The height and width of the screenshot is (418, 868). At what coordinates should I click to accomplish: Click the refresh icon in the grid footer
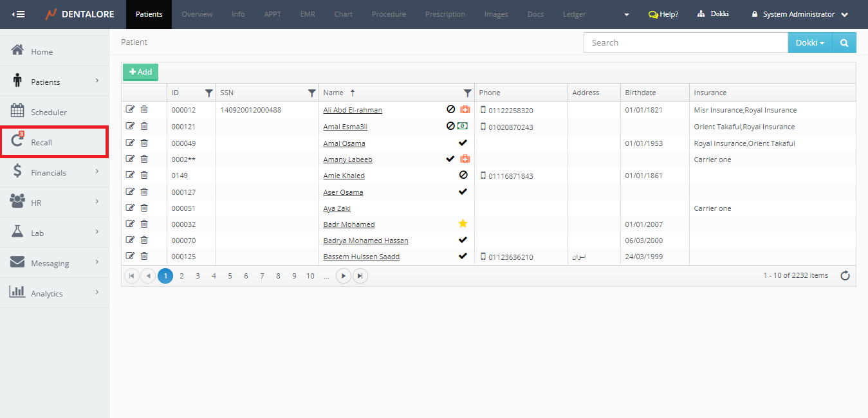coord(845,276)
